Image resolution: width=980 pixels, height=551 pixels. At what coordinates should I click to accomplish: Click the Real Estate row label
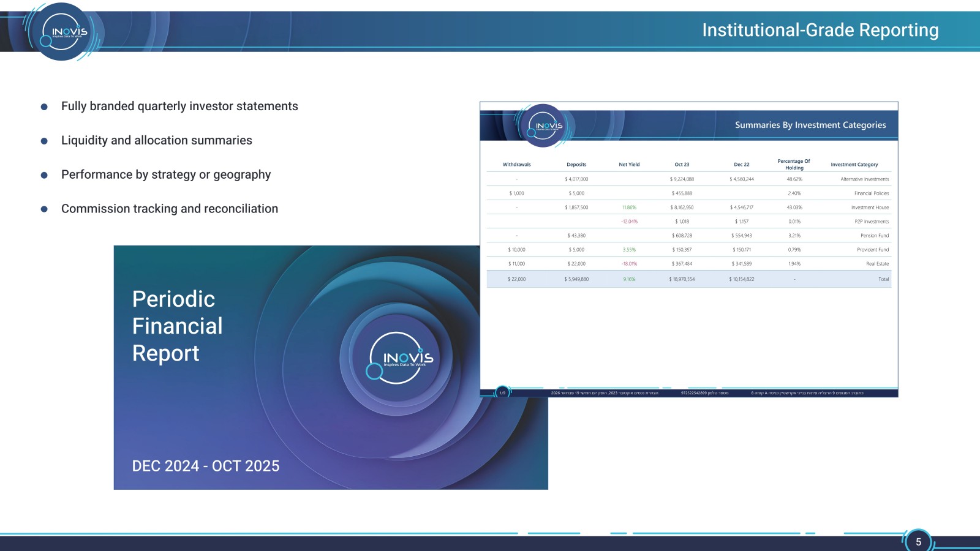877,264
